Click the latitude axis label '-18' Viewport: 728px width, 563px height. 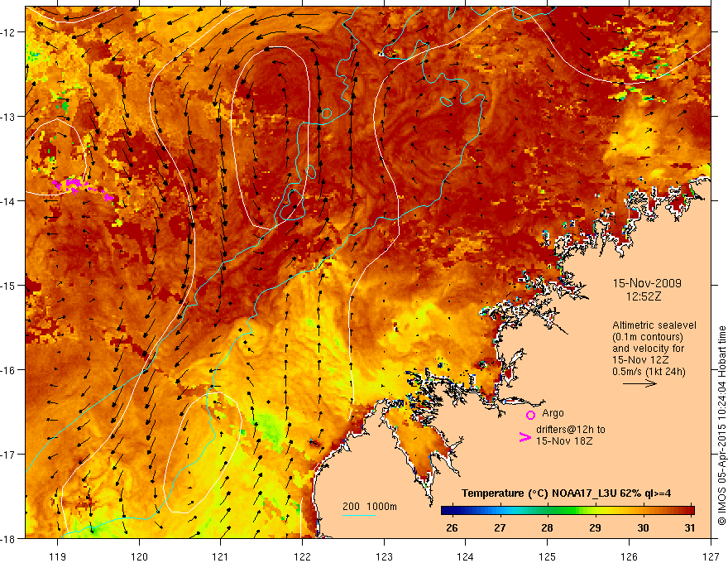coord(9,539)
